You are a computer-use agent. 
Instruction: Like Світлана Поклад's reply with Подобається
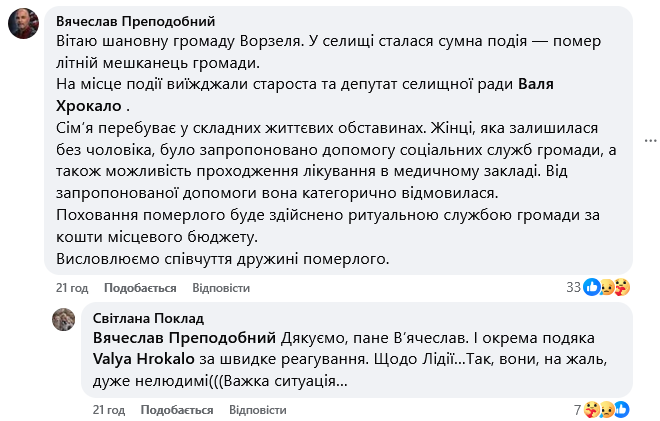tap(177, 410)
